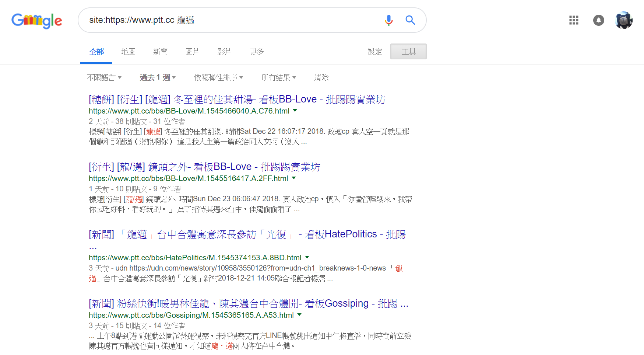Click the snippet mentioning Sun Dec 23 06:06:47 2018
This screenshot has height=355, width=644.
click(x=250, y=204)
